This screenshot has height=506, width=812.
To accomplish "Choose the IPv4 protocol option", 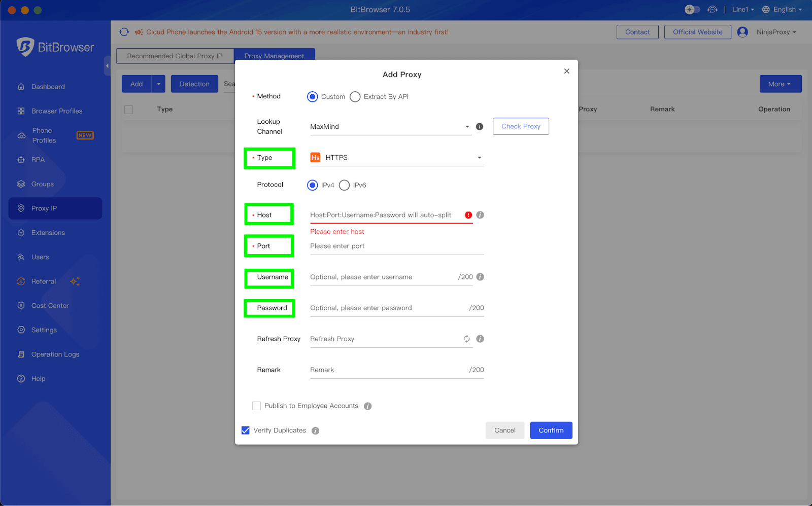I will (x=313, y=185).
